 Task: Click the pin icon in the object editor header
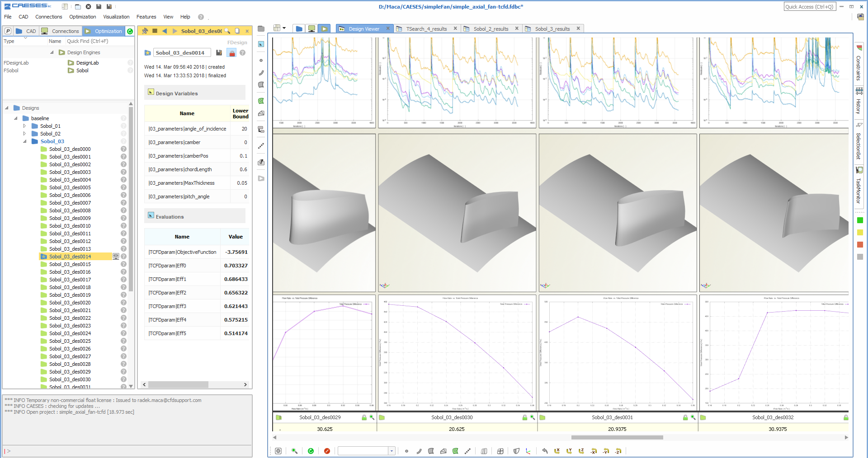145,31
